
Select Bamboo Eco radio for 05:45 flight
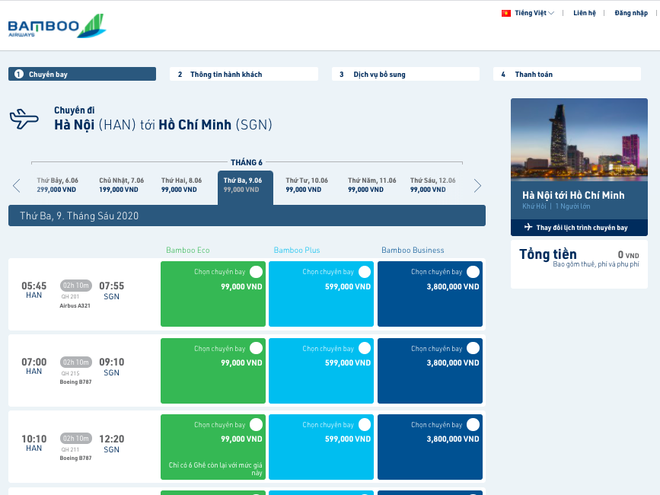click(x=256, y=272)
